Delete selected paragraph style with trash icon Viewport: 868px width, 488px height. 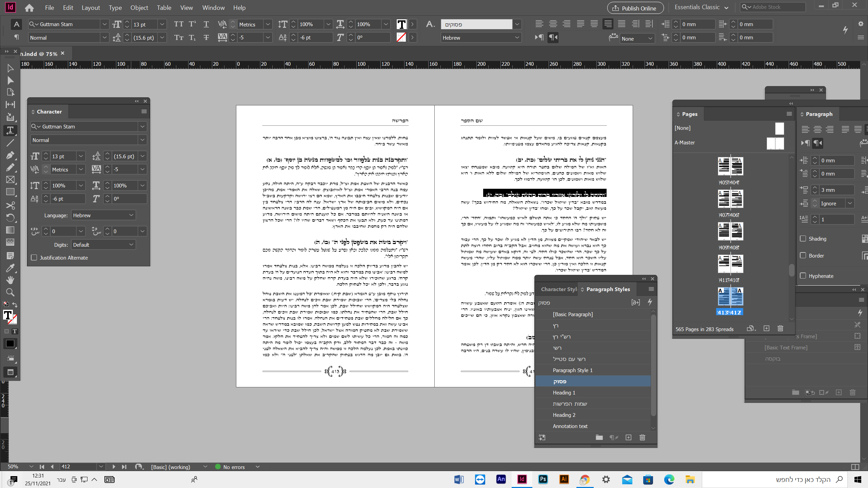point(642,438)
